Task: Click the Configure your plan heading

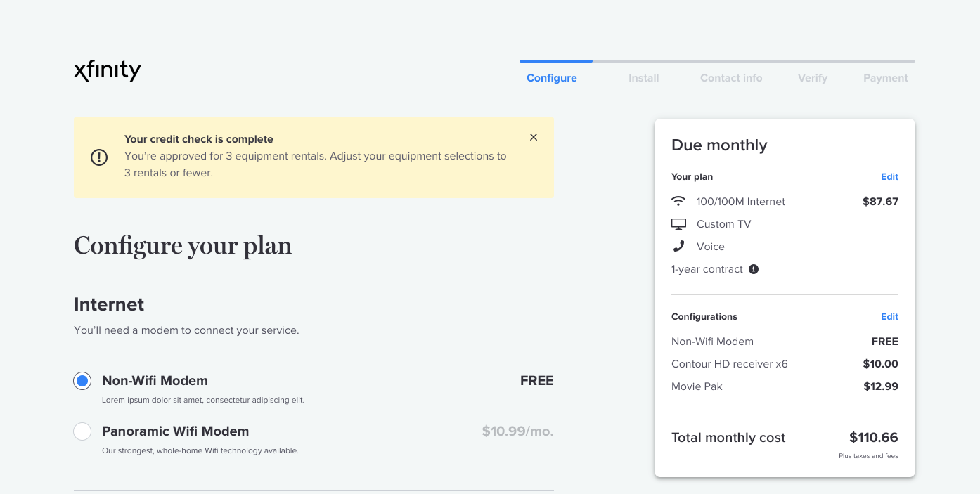Action: click(183, 246)
